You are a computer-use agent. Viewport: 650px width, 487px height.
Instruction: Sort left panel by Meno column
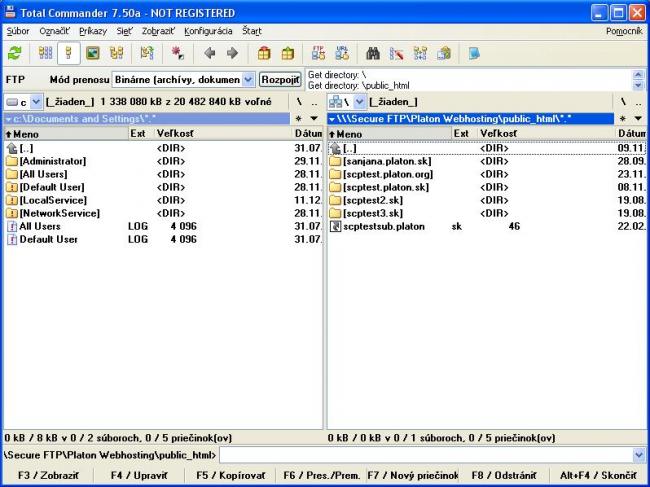pos(66,134)
